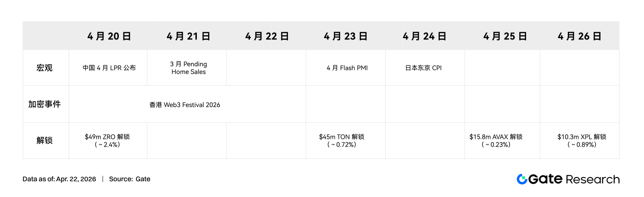Click the Gate Research brand text
This screenshot has width=644, height=197.
[574, 179]
